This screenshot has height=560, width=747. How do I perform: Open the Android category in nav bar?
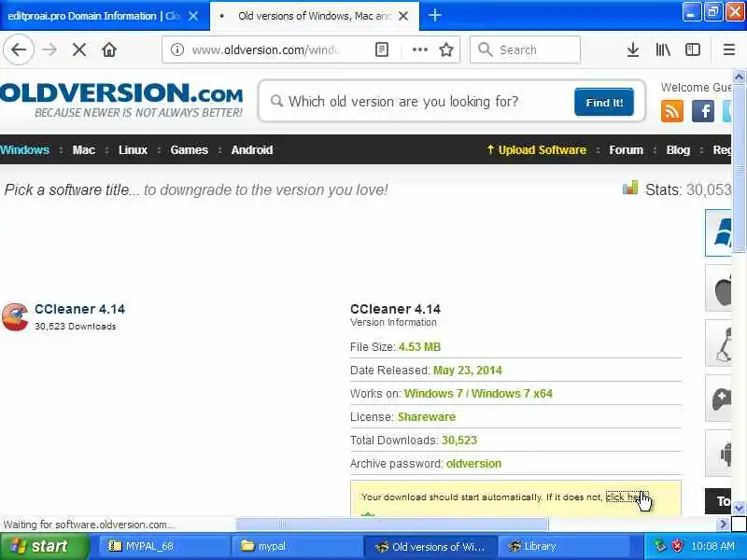tap(252, 150)
